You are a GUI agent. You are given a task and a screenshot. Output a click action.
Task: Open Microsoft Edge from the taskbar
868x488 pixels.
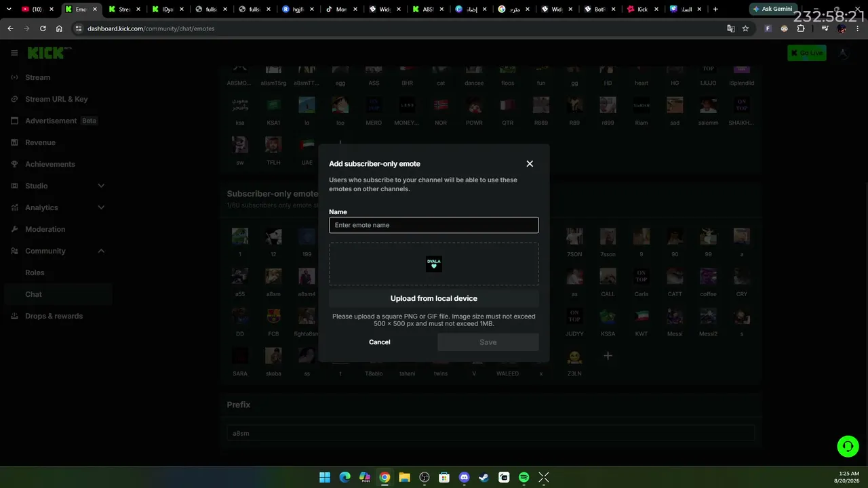(x=344, y=477)
